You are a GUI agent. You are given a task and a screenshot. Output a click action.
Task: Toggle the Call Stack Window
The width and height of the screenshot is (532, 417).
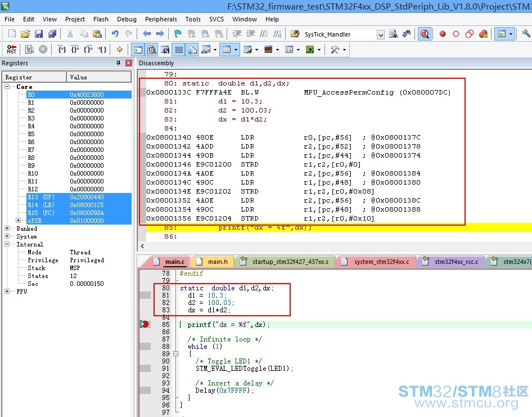coord(192,50)
